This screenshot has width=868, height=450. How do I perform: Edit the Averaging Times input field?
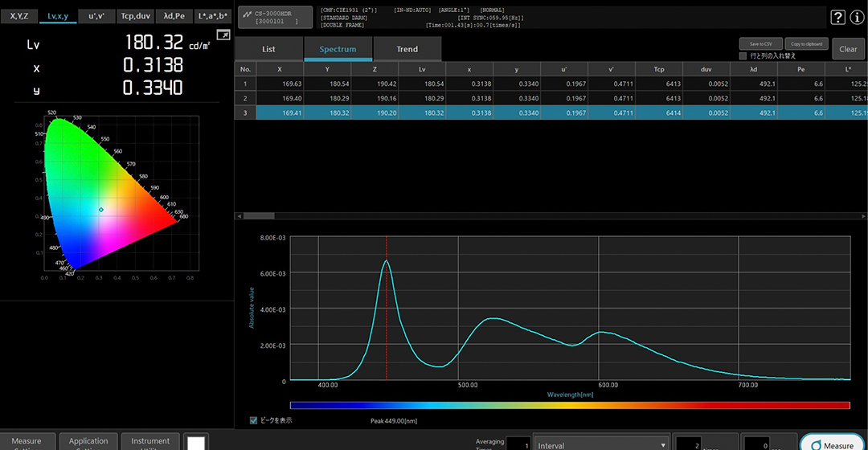518,444
